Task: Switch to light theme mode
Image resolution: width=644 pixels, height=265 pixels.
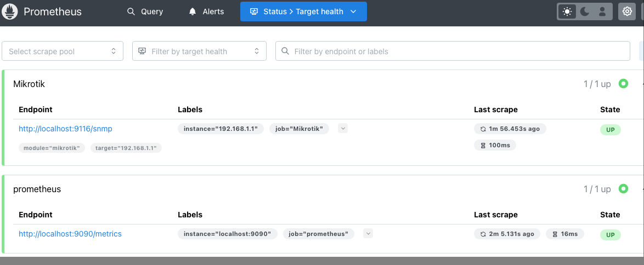Action: 567,11
